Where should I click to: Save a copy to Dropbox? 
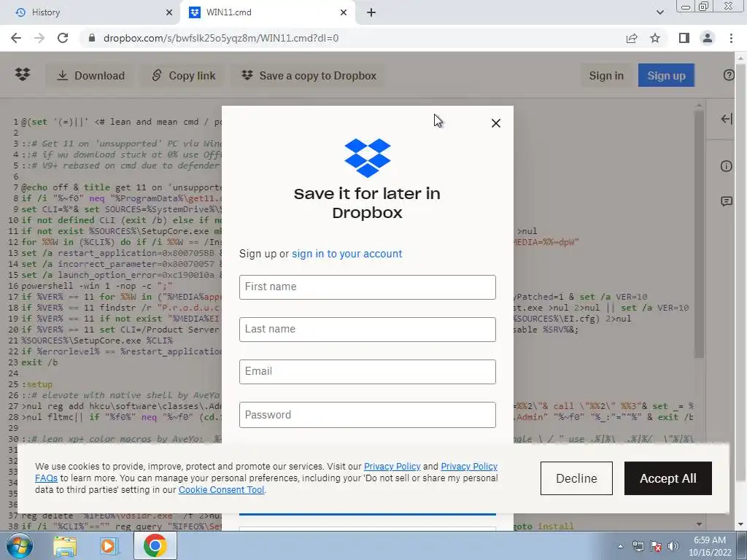[x=309, y=76]
